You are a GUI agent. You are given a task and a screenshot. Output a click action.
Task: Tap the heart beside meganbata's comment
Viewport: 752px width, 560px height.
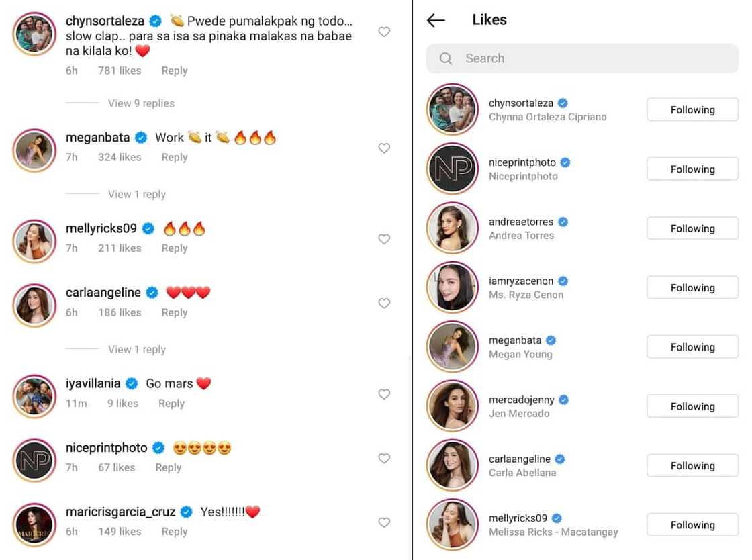pos(384,148)
